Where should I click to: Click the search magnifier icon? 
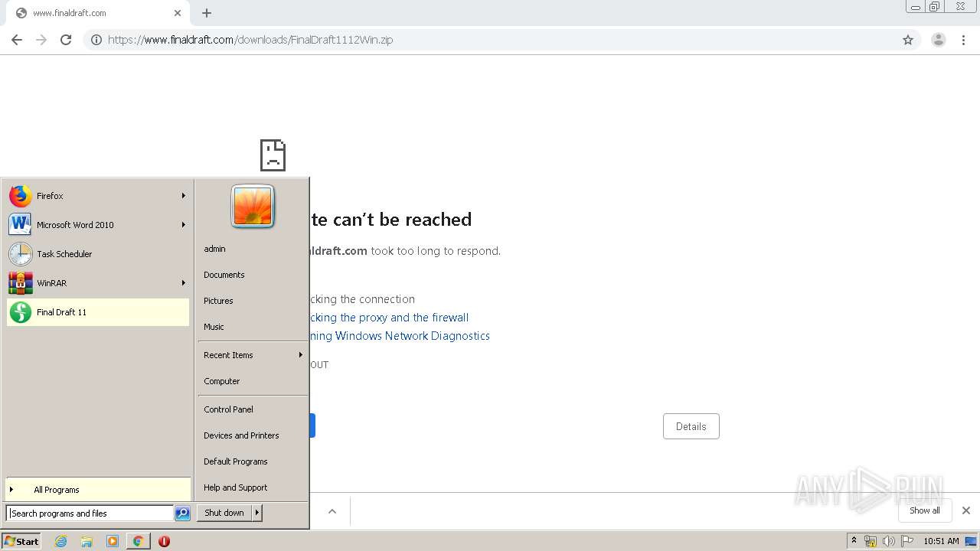click(x=182, y=514)
